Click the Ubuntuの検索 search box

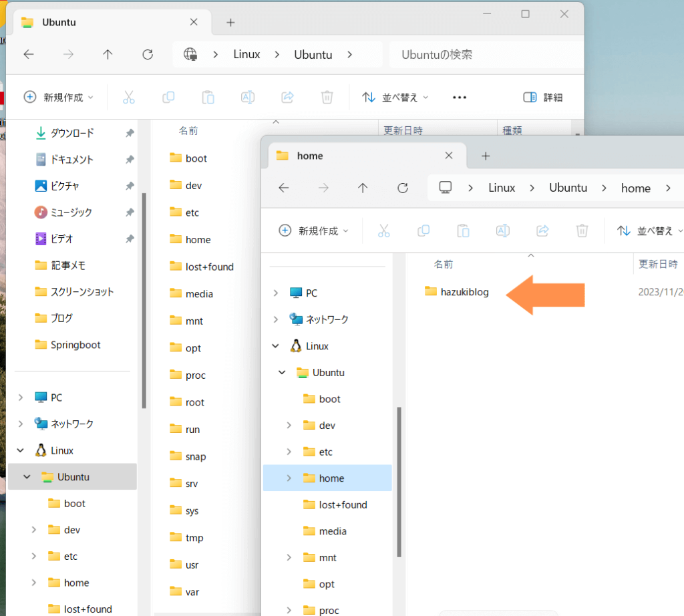(x=486, y=55)
